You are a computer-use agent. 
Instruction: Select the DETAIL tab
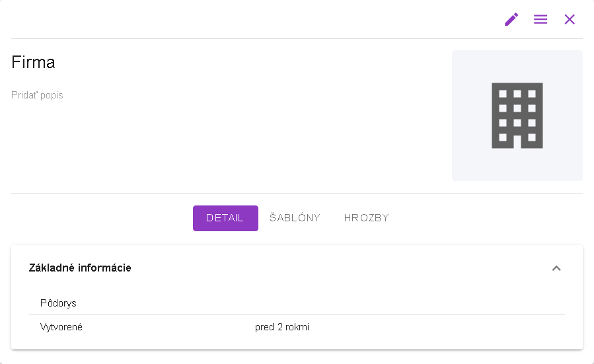click(225, 218)
